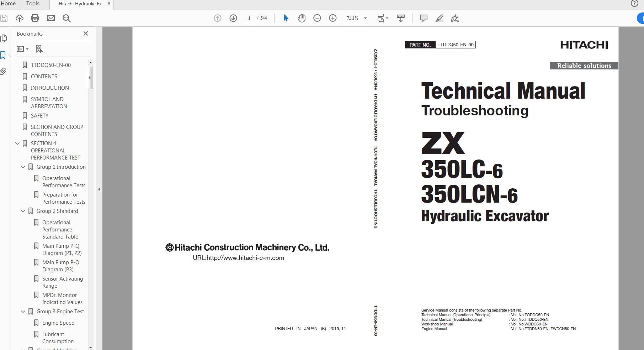Image resolution: width=644 pixels, height=350 pixels.
Task: Open MPDr. Monitor Indicating Values bookmark
Action: (62, 299)
